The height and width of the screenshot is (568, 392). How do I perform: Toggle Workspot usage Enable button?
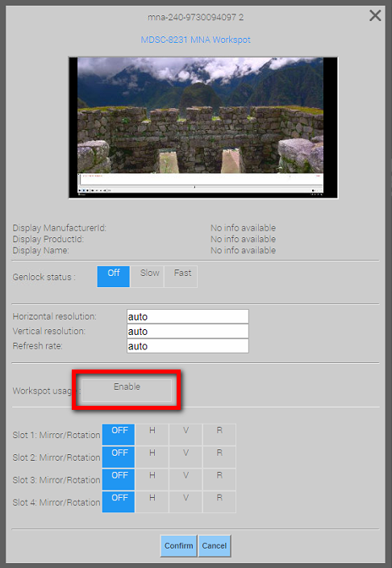pyautogui.click(x=127, y=390)
